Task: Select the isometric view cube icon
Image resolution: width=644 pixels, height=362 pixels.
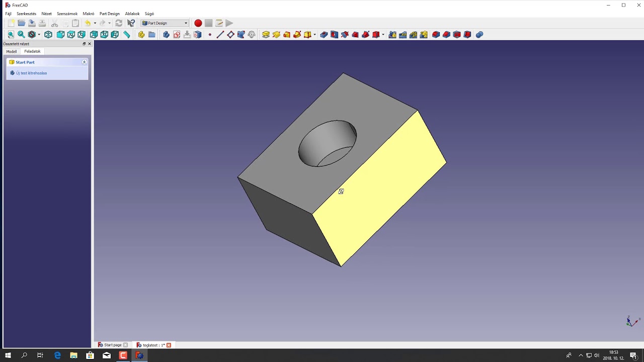Action: pyautogui.click(x=48, y=35)
